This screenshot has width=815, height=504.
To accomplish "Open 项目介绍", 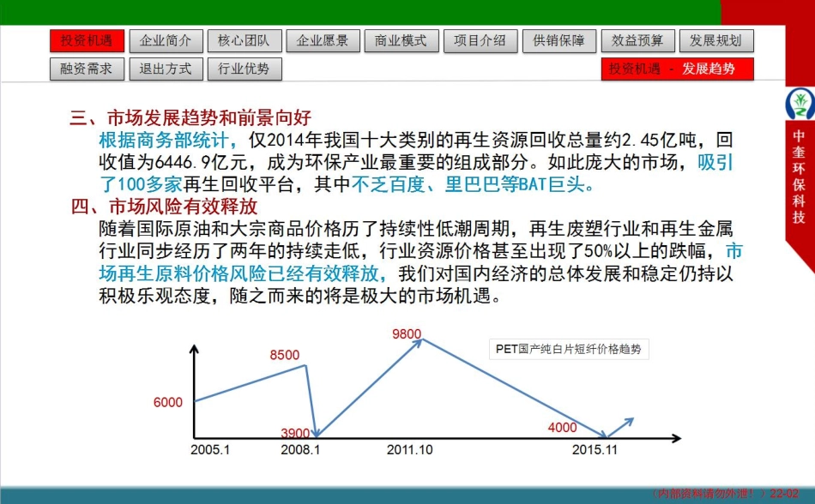I will pyautogui.click(x=480, y=40).
